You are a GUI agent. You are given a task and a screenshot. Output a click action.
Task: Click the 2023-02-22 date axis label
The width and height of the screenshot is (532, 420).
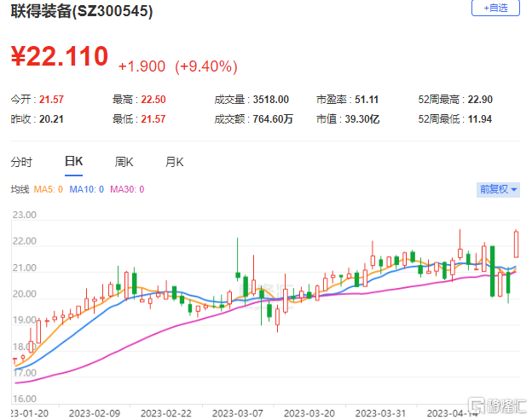tap(166, 413)
